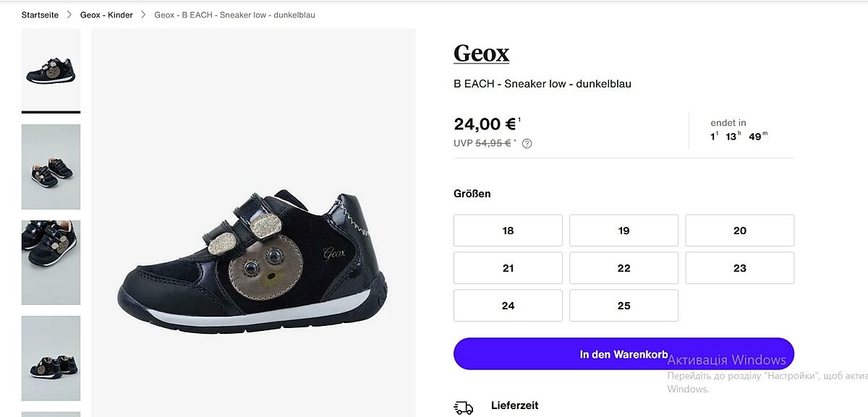Show third thumbnail close-up of shoes
The height and width of the screenshot is (417, 868).
(51, 262)
